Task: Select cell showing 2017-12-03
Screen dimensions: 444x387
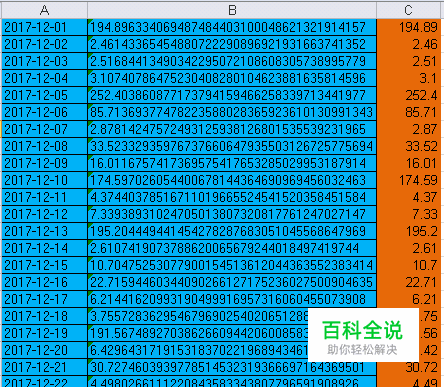Action: [44, 61]
